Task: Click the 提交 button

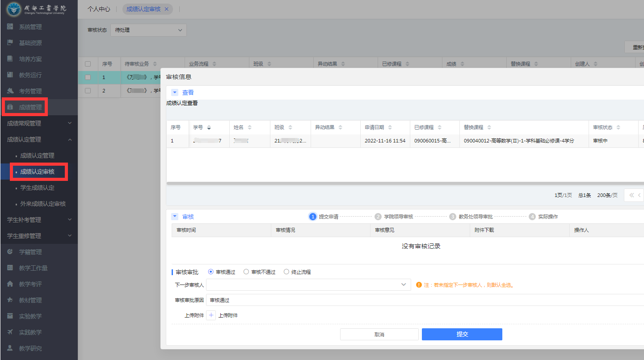Action: click(462, 334)
